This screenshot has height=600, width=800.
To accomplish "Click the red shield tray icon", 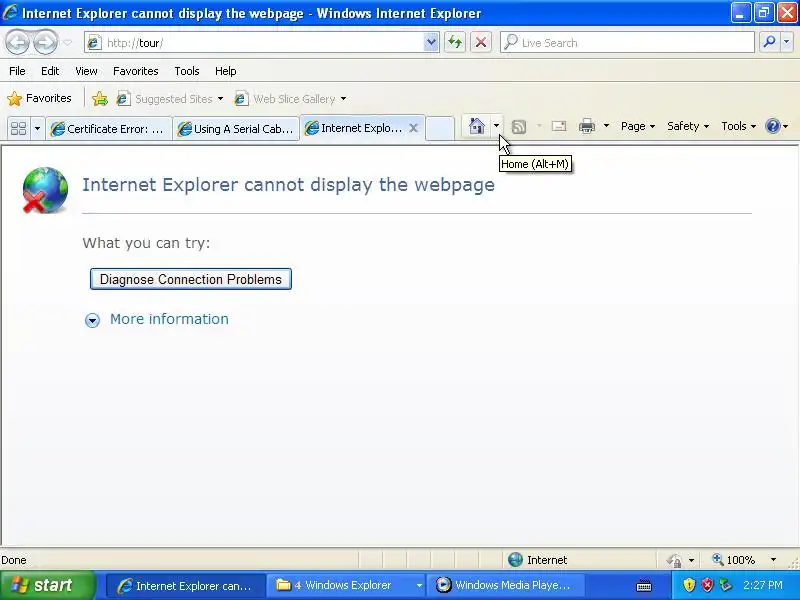I will tap(707, 585).
